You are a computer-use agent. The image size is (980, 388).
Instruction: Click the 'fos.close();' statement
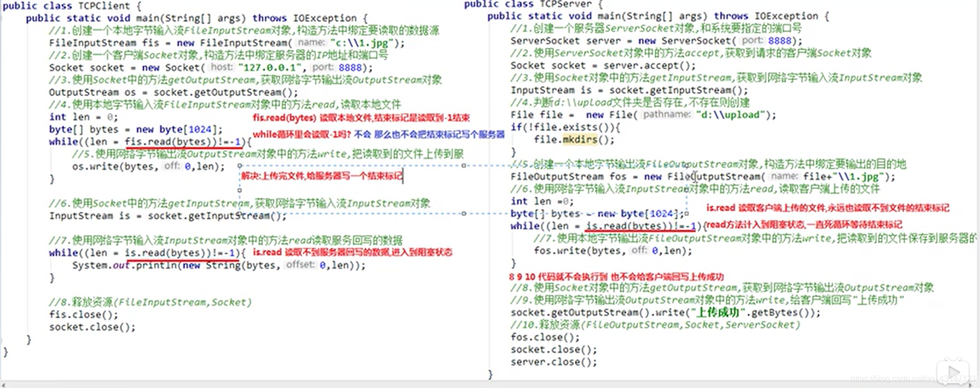[x=545, y=337]
